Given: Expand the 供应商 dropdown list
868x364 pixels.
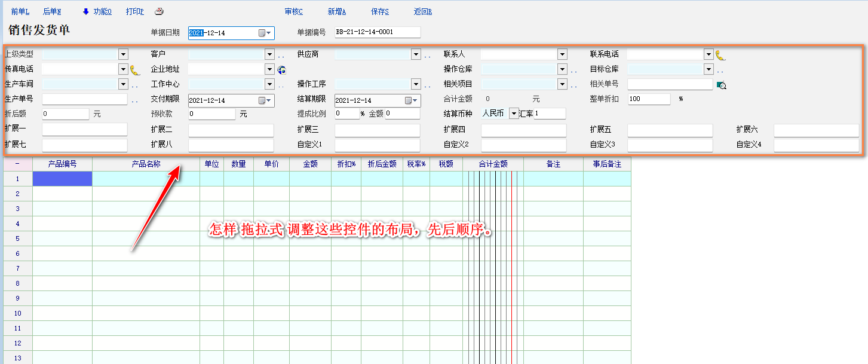Looking at the screenshot, I should [x=416, y=54].
